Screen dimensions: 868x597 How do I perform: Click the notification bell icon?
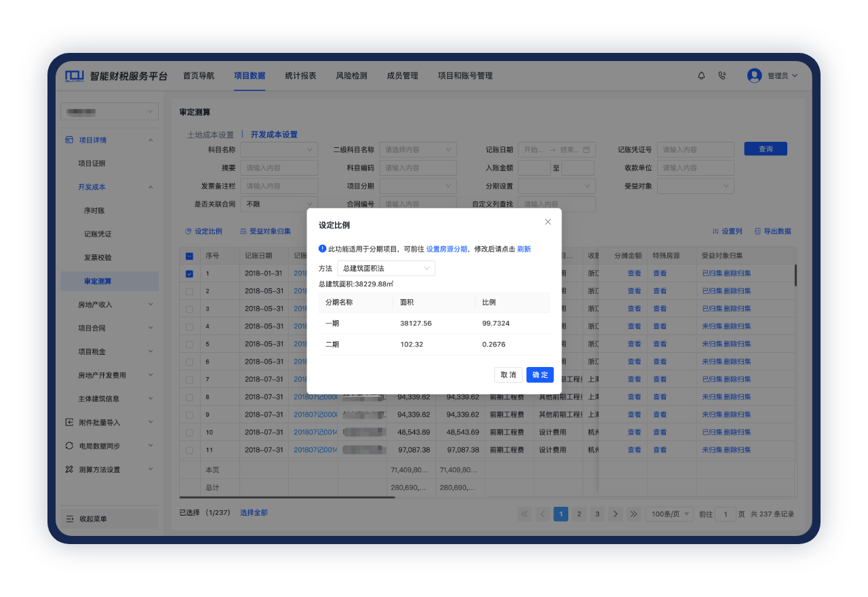(701, 76)
